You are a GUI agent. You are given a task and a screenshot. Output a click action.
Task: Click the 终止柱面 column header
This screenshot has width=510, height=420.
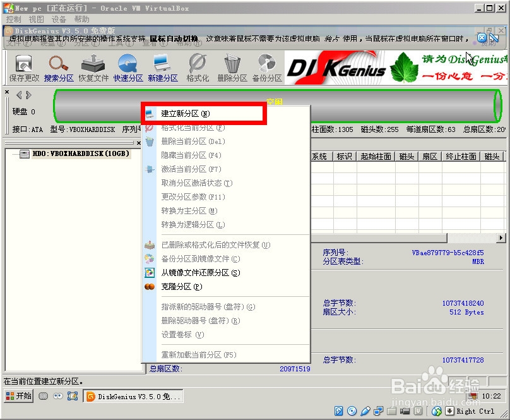(461, 157)
